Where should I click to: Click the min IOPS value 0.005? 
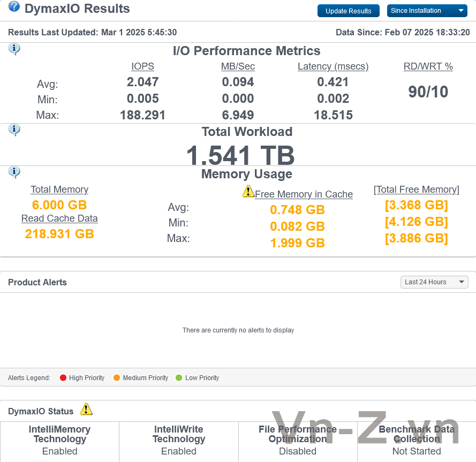[142, 99]
